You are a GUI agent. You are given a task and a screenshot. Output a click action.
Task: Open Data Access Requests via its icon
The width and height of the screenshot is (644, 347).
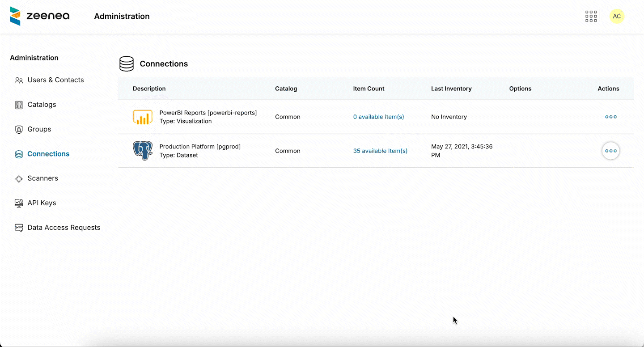[x=19, y=228]
